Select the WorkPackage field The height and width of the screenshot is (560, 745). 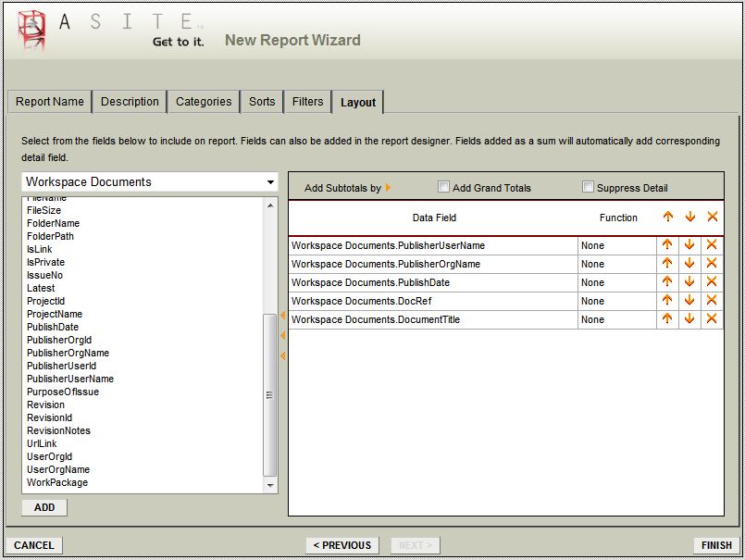57,482
